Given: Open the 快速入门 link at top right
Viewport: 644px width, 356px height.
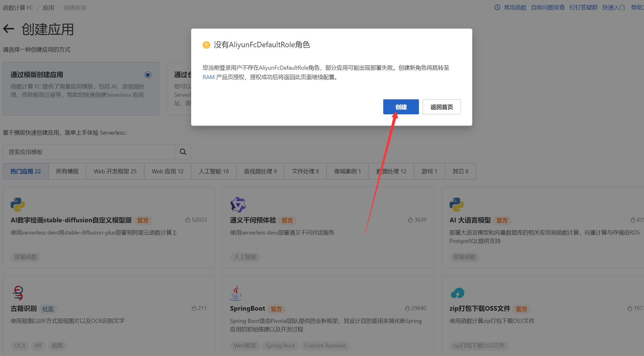Looking at the screenshot, I should click(613, 7).
